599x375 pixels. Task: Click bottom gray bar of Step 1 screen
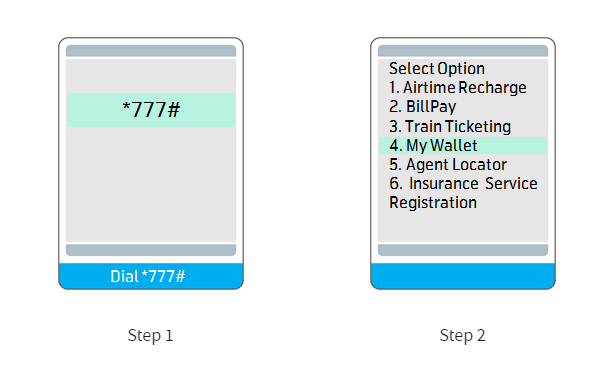[x=151, y=250]
